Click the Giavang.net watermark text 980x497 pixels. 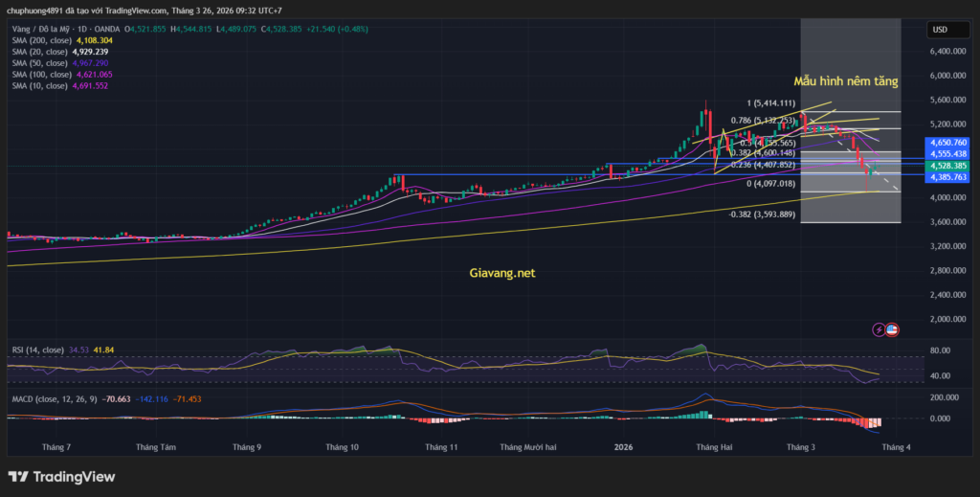pyautogui.click(x=502, y=273)
